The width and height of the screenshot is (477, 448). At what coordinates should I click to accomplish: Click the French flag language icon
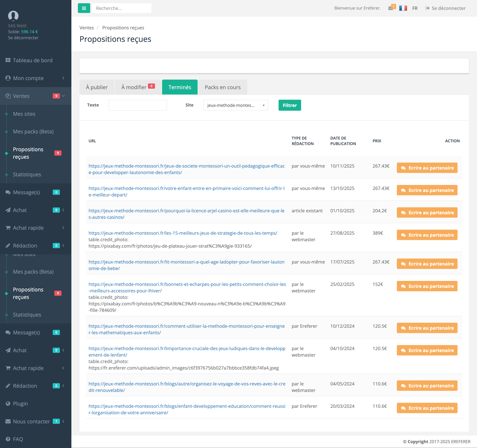click(x=403, y=8)
